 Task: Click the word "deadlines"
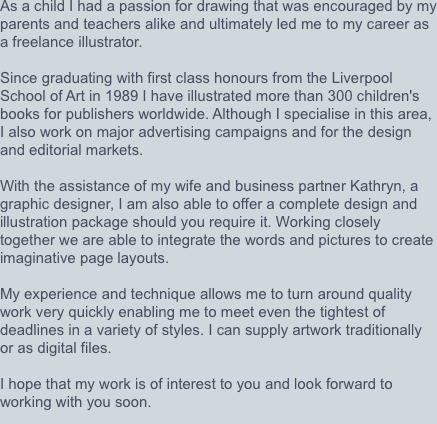(x=32, y=330)
